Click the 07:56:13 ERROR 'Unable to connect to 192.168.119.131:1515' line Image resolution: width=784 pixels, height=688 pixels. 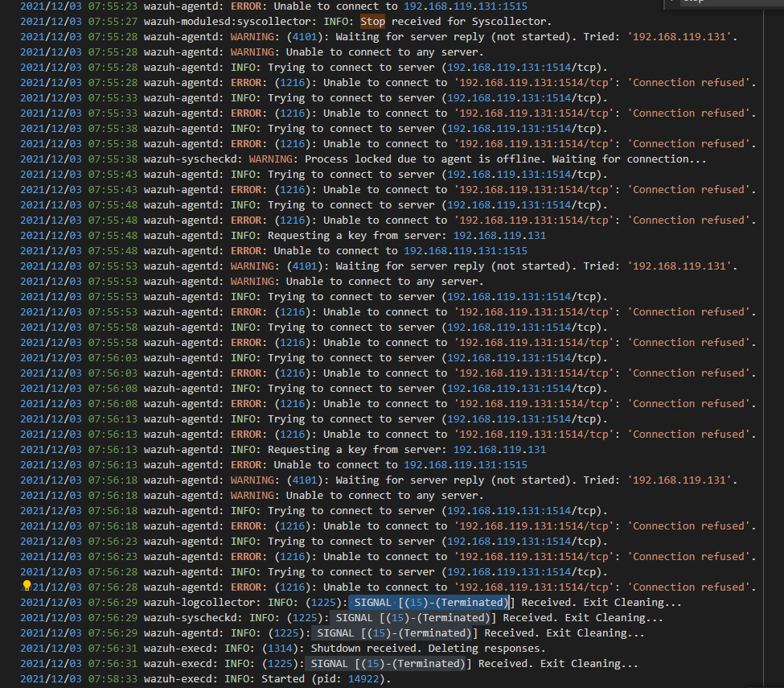(x=273, y=465)
